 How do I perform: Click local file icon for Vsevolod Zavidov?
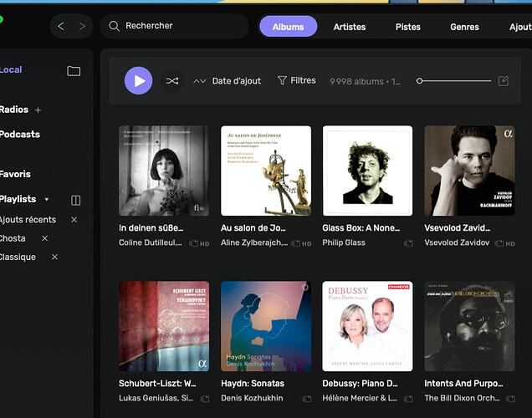[x=499, y=243]
